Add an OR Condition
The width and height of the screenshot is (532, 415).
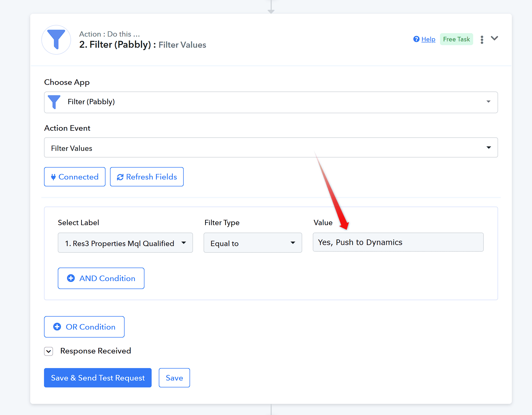(x=84, y=327)
